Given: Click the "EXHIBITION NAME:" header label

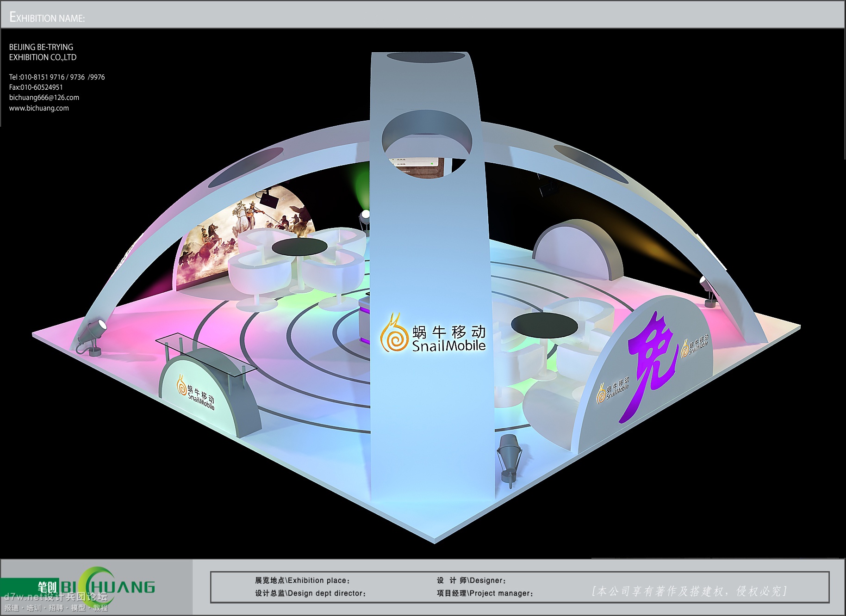Looking at the screenshot, I should 47,18.
